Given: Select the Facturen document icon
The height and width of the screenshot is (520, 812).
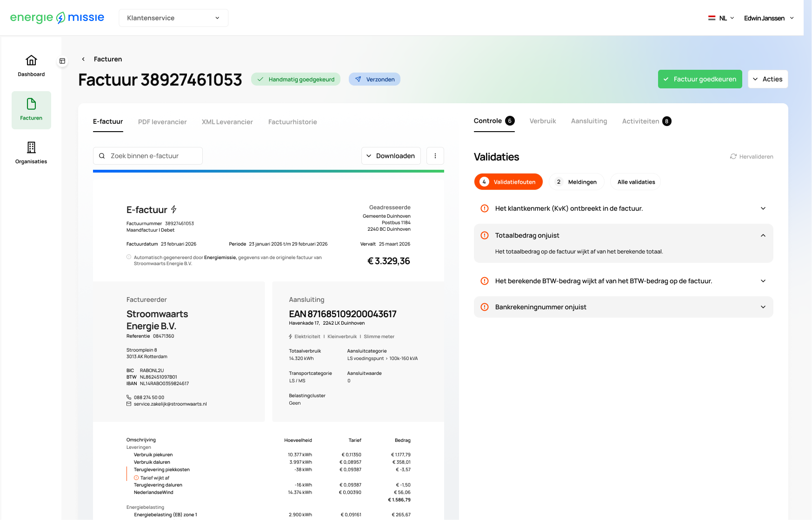Looking at the screenshot, I should [x=31, y=104].
